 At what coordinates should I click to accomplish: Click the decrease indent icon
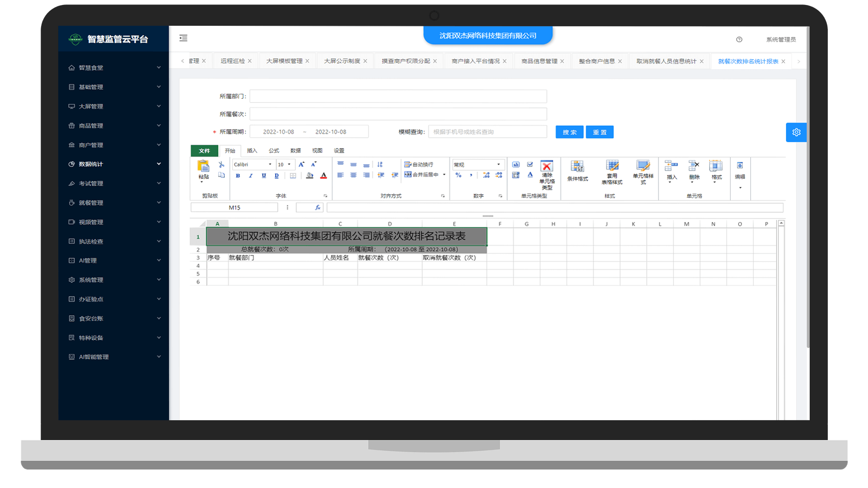click(x=381, y=175)
